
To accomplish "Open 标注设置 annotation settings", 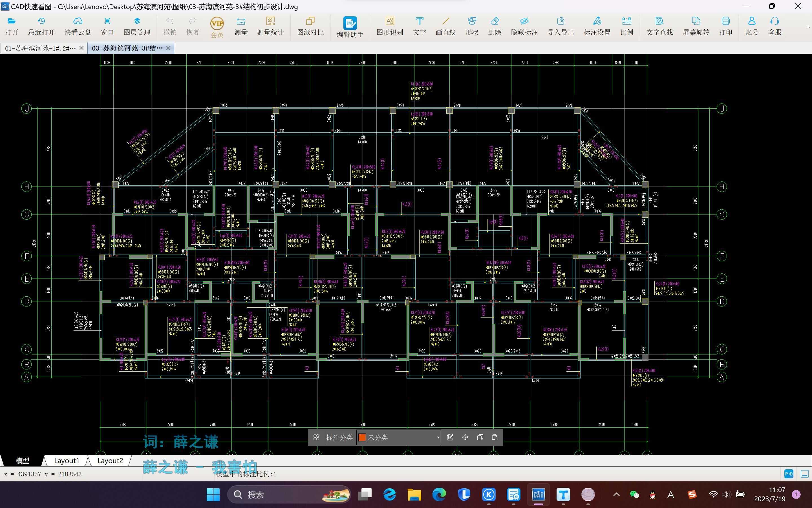I will [x=597, y=26].
